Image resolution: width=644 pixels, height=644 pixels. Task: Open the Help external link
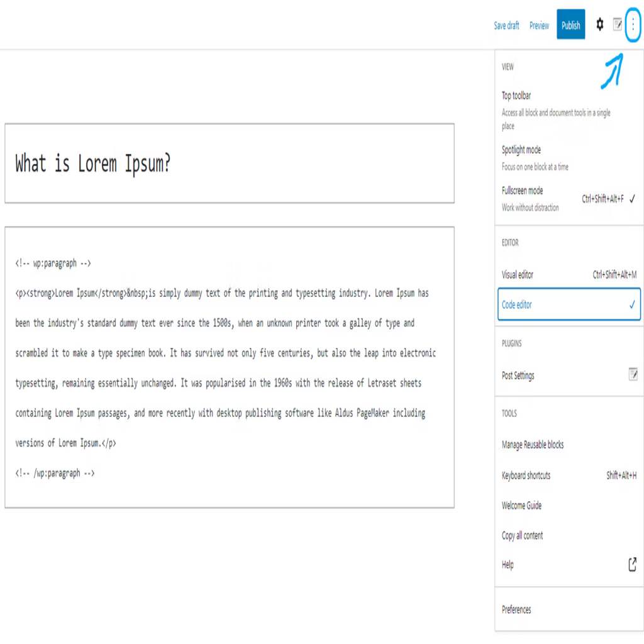pyautogui.click(x=569, y=565)
